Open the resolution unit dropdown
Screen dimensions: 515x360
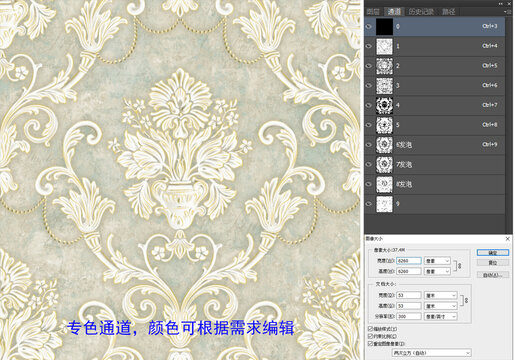pyautogui.click(x=440, y=316)
